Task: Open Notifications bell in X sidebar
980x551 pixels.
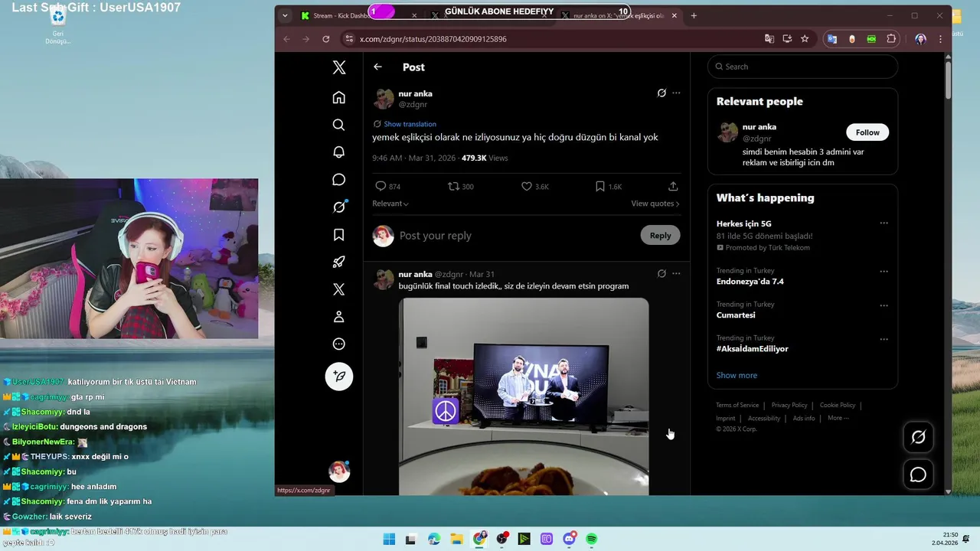Action: point(339,152)
